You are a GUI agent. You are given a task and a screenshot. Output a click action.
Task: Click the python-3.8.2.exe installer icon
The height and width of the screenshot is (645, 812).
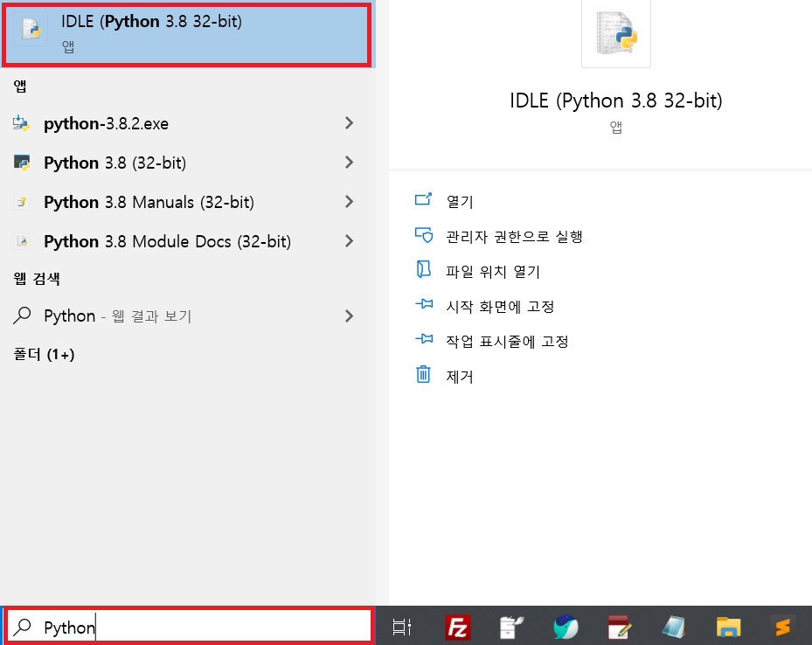[21, 123]
